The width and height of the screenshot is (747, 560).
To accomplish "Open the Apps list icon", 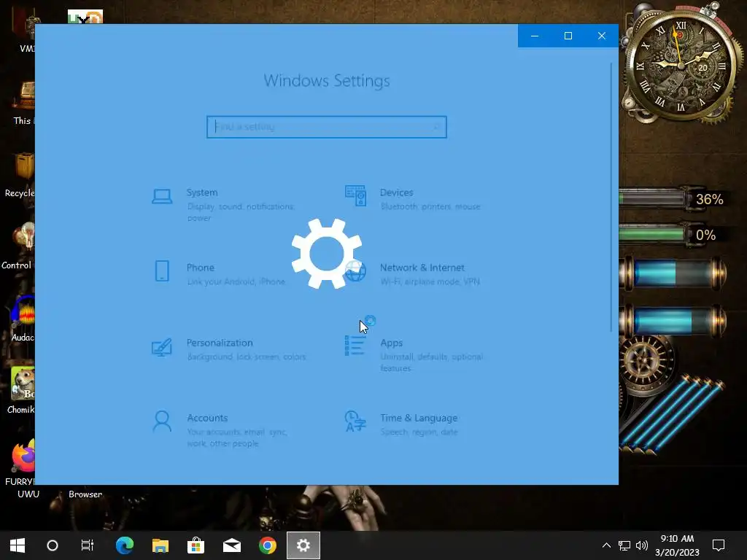I will point(355,346).
